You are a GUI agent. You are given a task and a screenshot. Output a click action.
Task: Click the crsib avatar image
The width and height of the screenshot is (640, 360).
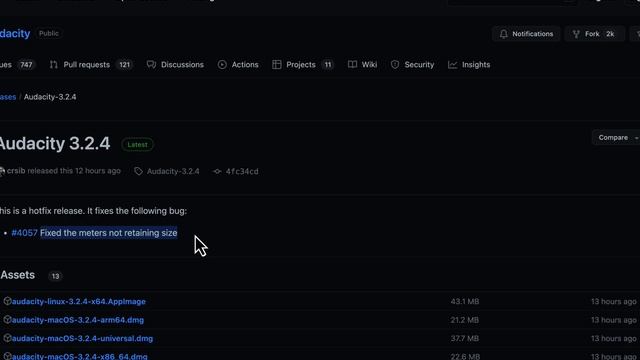tap(2, 171)
